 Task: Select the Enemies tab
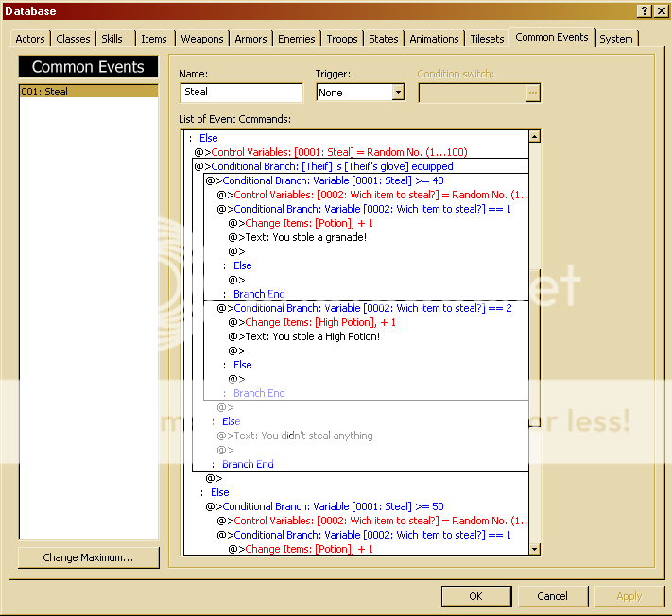297,39
